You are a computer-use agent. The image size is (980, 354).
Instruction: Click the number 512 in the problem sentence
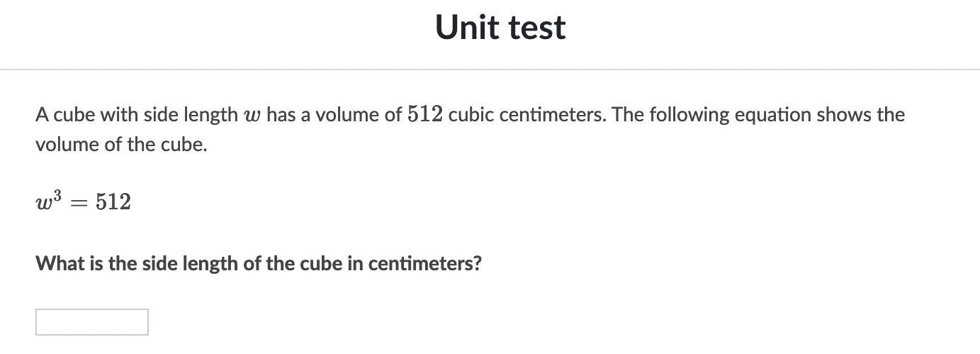(x=425, y=114)
